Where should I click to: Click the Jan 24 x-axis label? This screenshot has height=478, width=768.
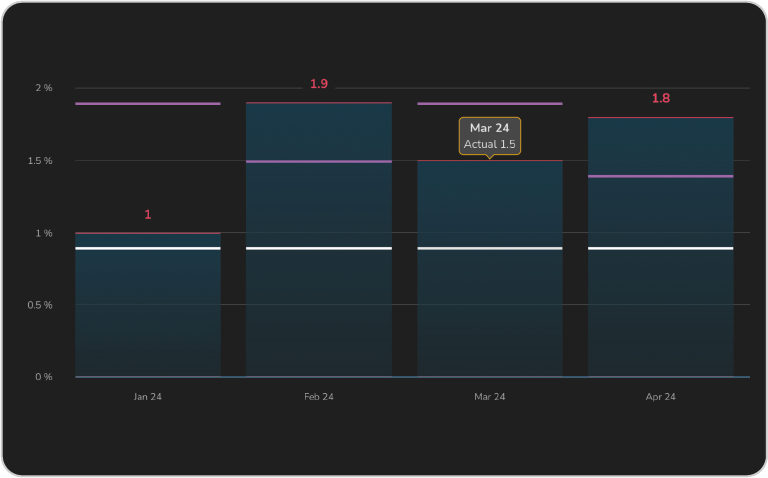tap(148, 397)
